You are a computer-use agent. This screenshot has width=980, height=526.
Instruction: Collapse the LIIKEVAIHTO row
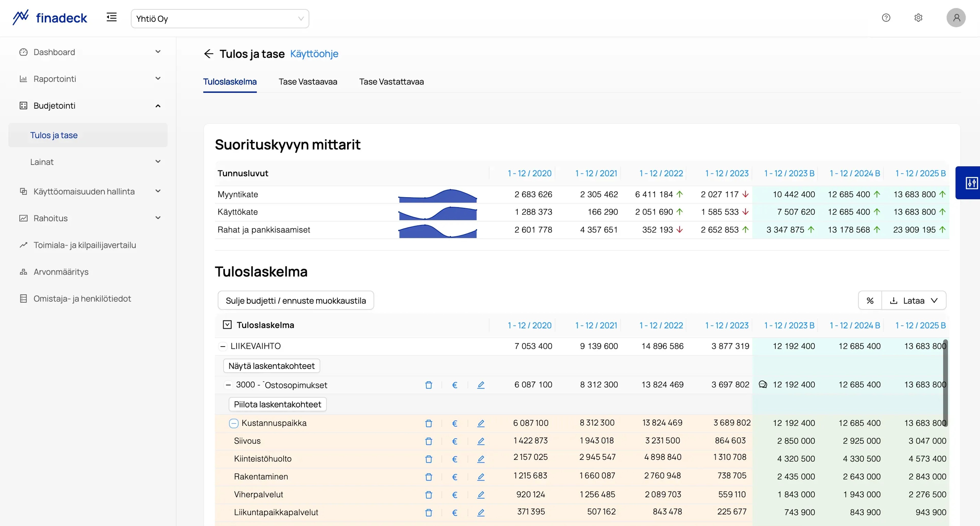223,346
